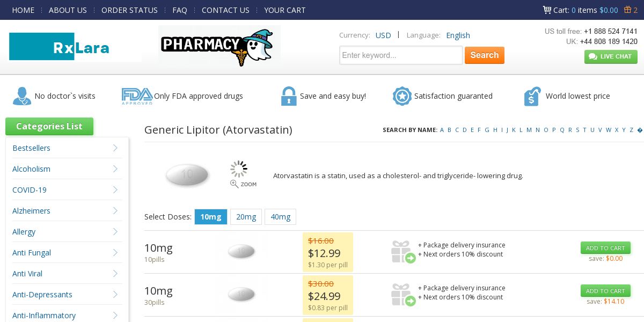644x322 pixels.
Task: Click the gift icon in 10 pills row
Action: (403, 252)
